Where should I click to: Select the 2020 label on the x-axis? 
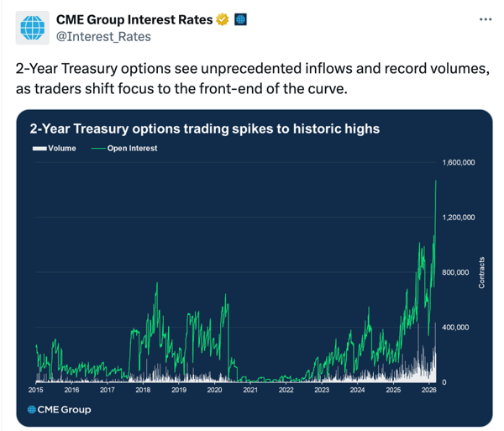click(214, 390)
